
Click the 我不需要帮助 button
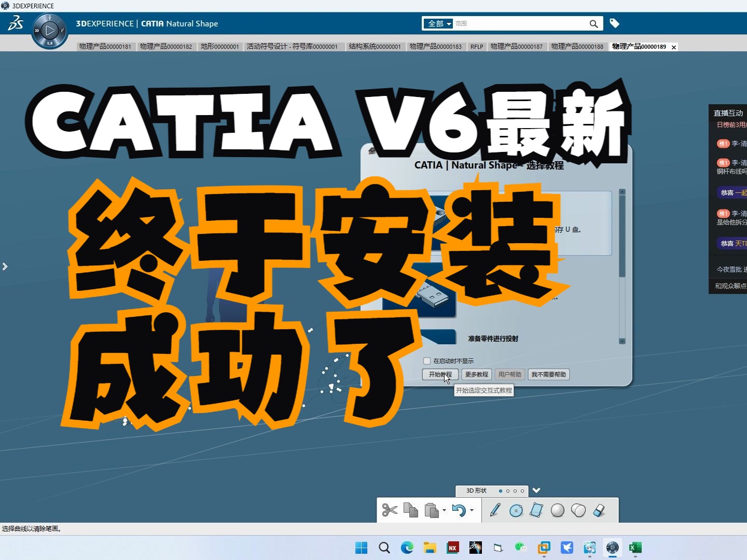click(x=549, y=374)
